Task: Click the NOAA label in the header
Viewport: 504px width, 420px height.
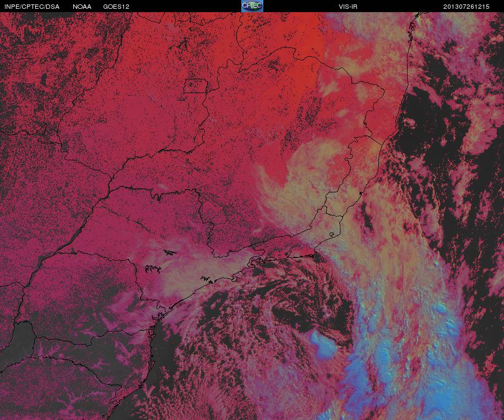Action: [82, 7]
